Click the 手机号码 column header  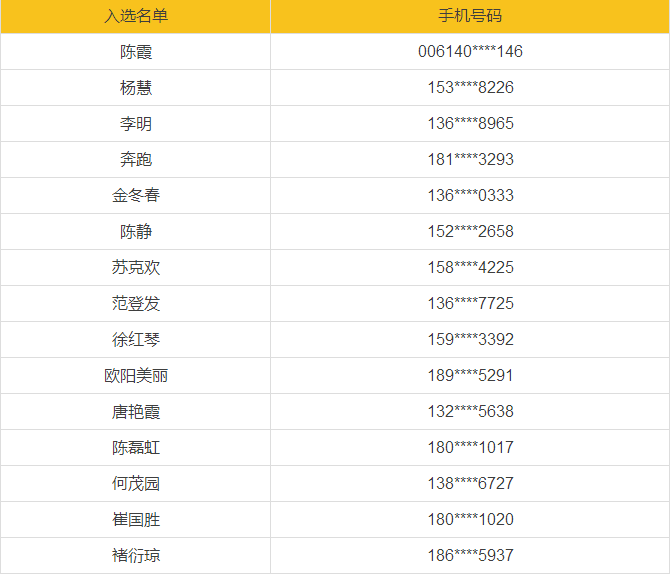tap(470, 16)
